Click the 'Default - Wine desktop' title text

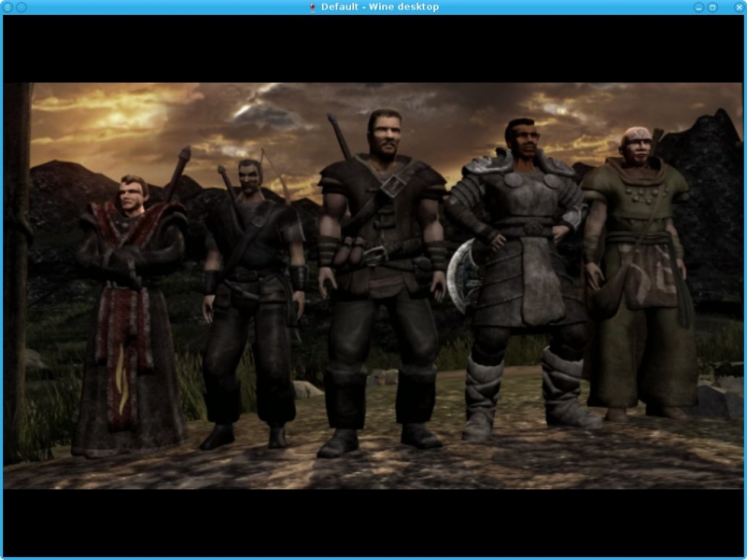click(x=379, y=7)
